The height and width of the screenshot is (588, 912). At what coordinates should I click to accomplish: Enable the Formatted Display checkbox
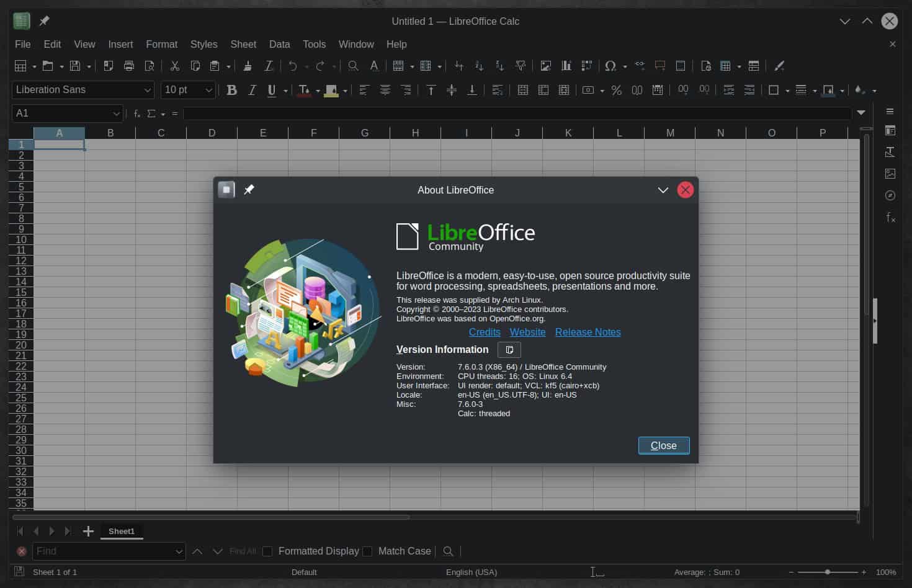(x=267, y=551)
